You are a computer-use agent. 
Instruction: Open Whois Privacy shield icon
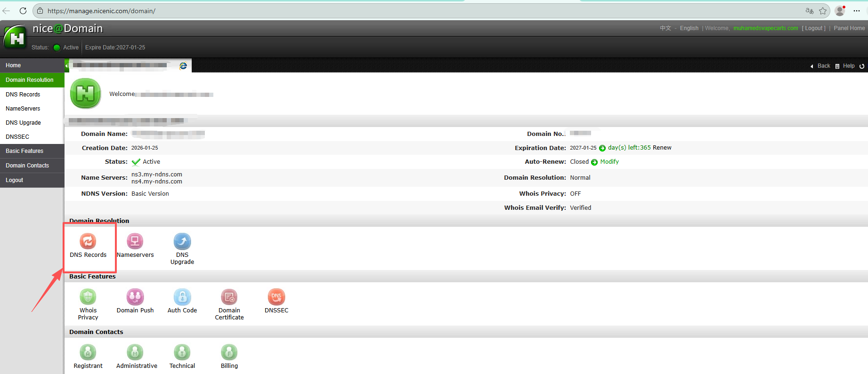click(88, 297)
